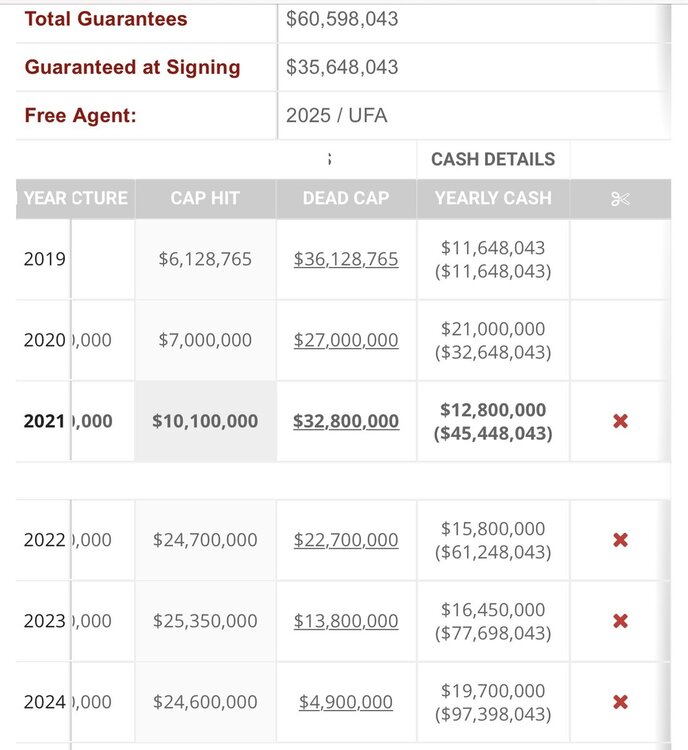Click the Free Agent 2025 / UFA value
Screen dimensions: 688x750
pyautogui.click(x=336, y=115)
